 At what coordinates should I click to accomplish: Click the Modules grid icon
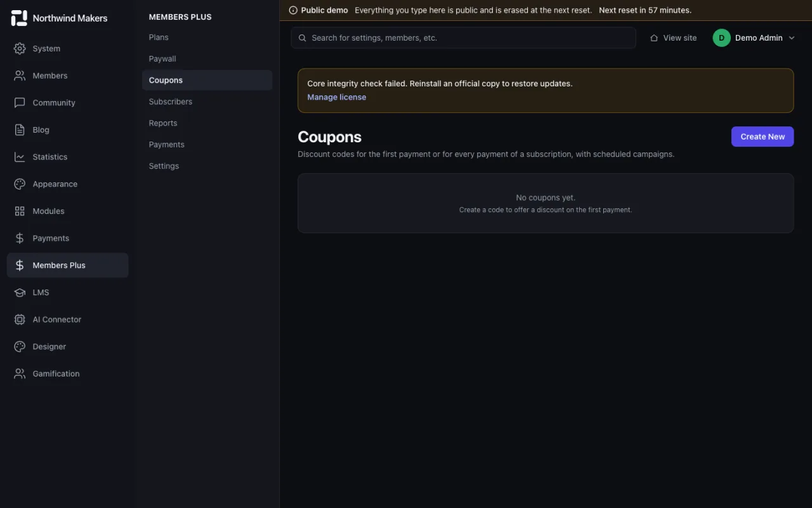tap(20, 211)
